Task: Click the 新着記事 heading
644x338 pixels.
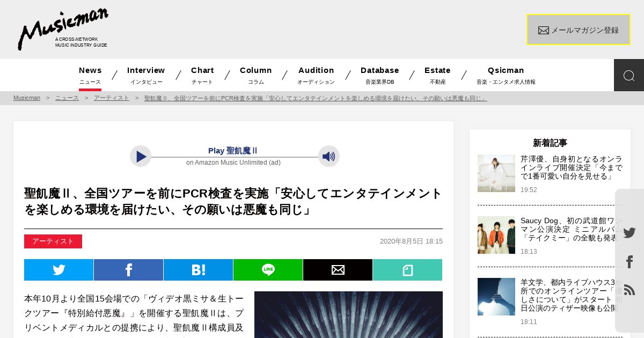Action: click(x=550, y=143)
